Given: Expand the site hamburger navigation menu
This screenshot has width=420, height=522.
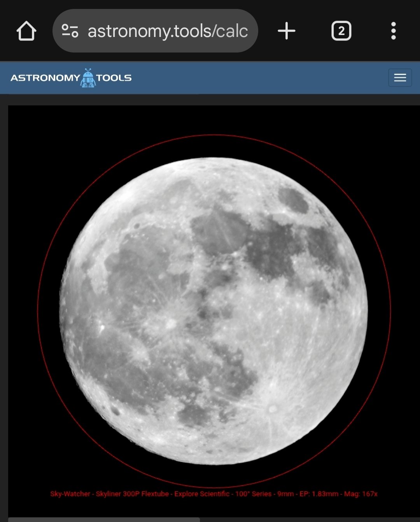Looking at the screenshot, I should click(400, 78).
